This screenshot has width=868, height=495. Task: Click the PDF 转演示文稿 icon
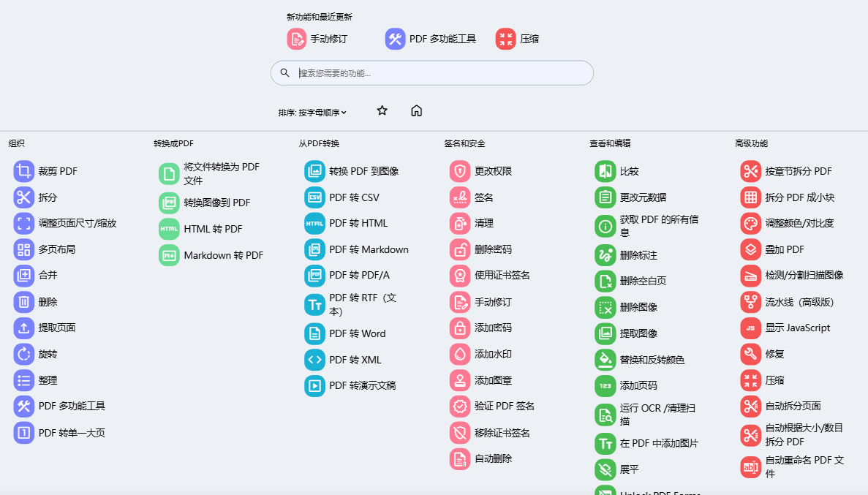click(x=315, y=385)
